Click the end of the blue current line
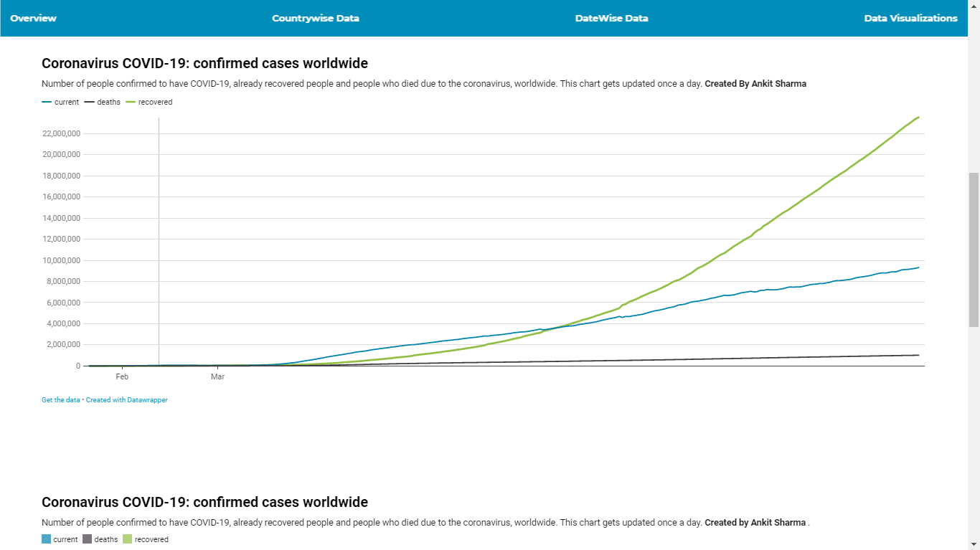This screenshot has height=550, width=980. (x=918, y=267)
